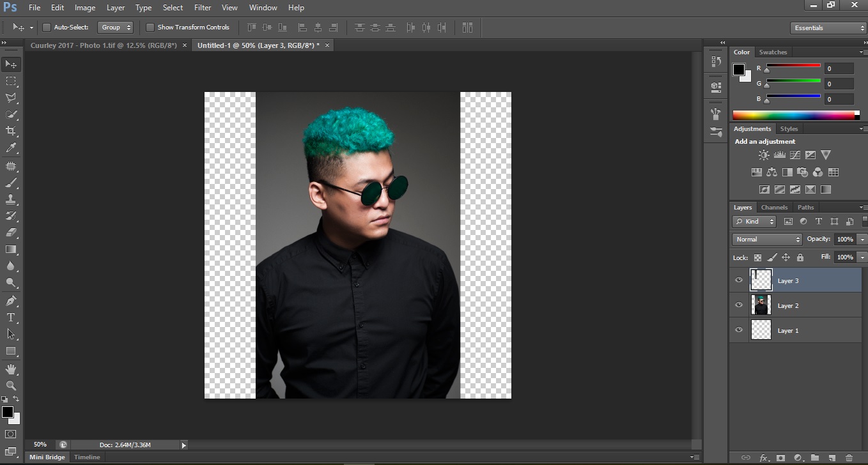868x465 pixels.
Task: Select the Crop tool
Action: (x=11, y=131)
